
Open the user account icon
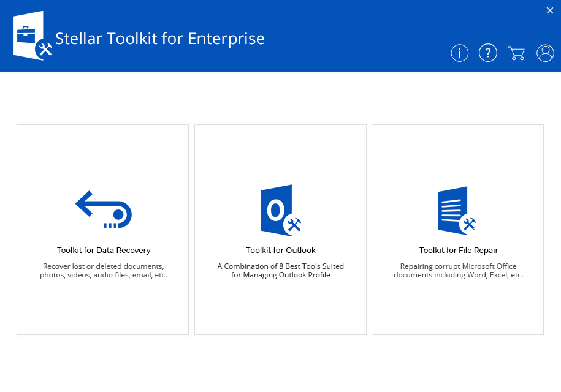point(545,53)
